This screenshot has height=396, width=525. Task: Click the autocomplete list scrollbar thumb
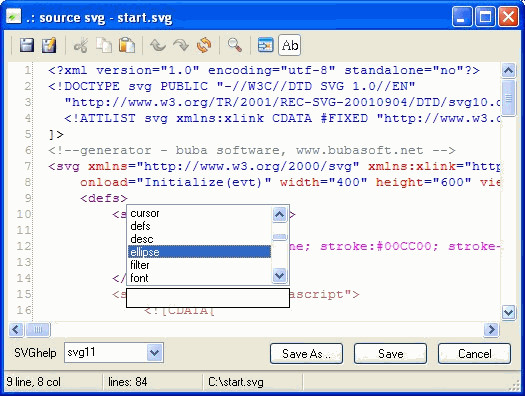(280, 237)
